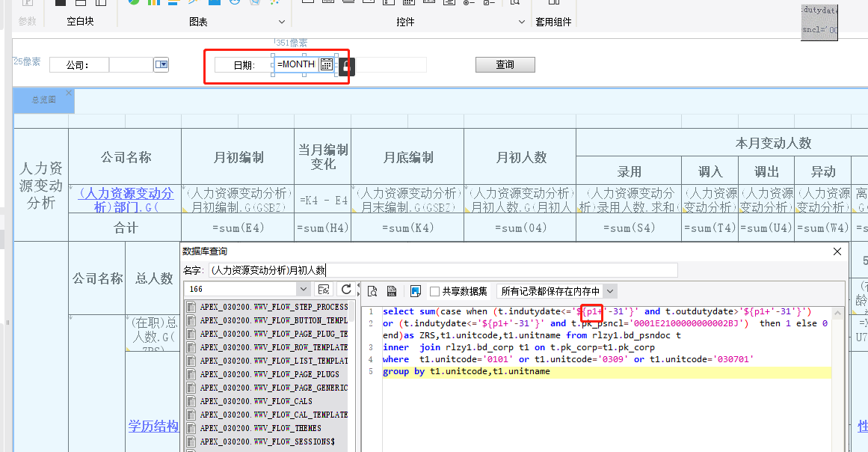Click the 查询 button

[x=505, y=65]
